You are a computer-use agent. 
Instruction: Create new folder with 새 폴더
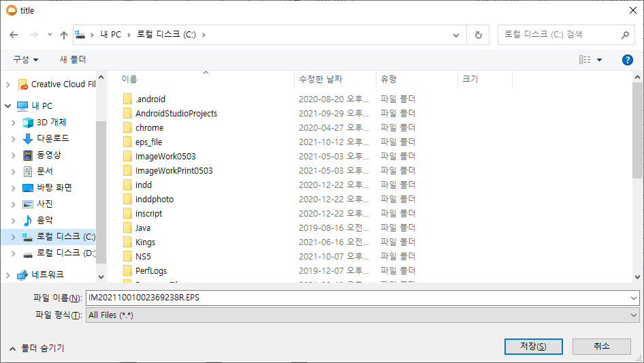(73, 60)
